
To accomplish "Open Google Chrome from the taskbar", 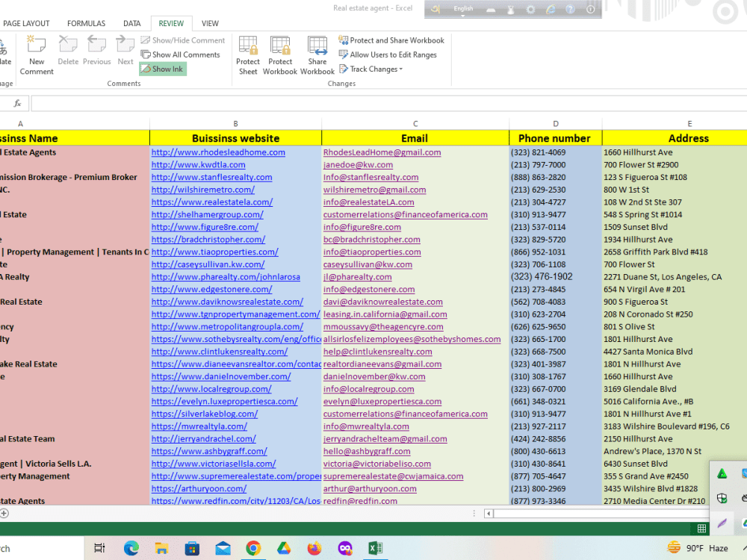I will (253, 548).
